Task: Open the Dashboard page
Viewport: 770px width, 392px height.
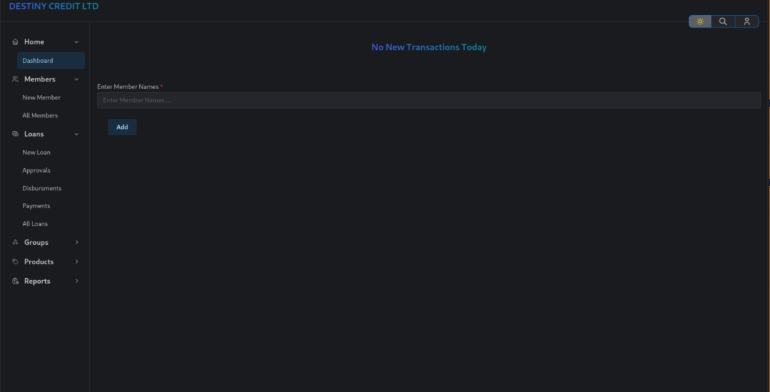Action: click(51, 60)
